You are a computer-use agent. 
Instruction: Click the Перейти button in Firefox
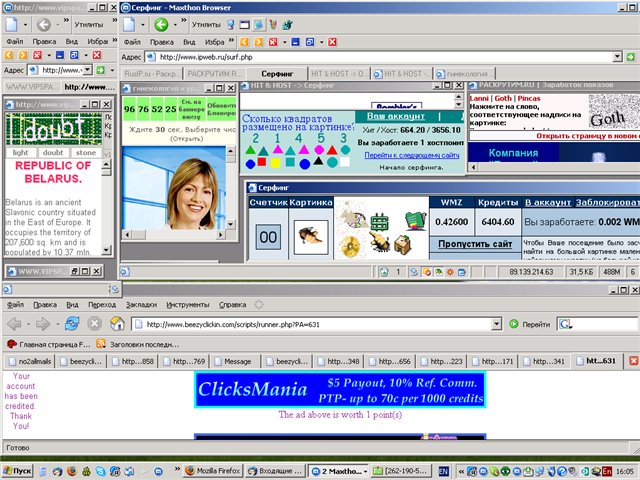(x=529, y=324)
